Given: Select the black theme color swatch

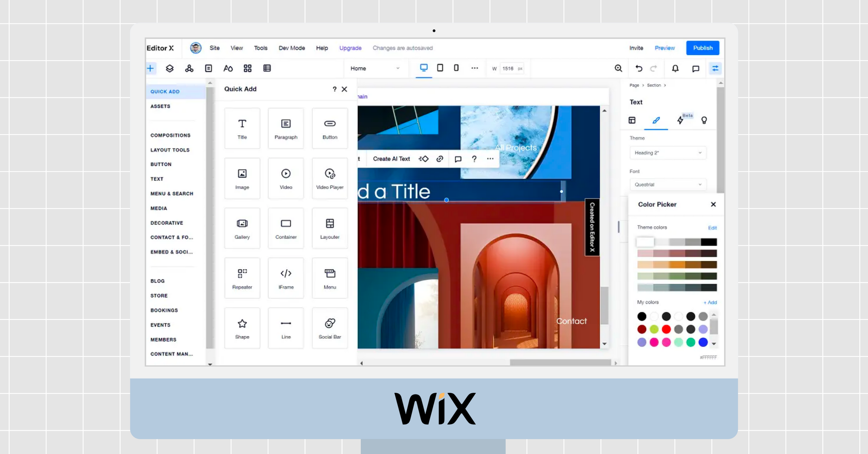Looking at the screenshot, I should (709, 242).
